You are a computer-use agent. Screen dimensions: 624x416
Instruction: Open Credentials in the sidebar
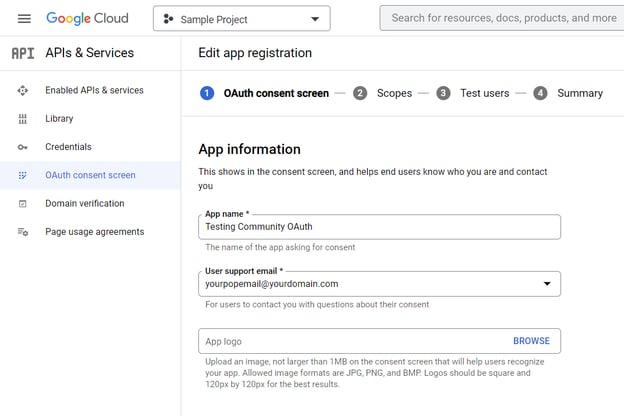[x=68, y=147]
